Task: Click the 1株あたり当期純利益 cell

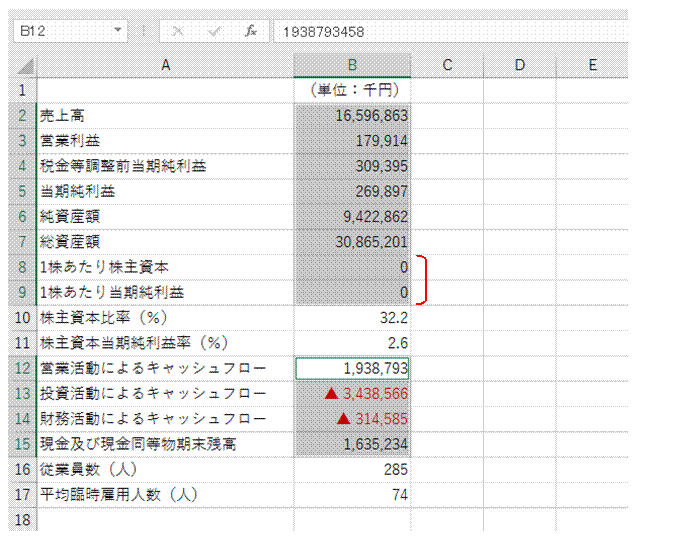Action: 165,292
